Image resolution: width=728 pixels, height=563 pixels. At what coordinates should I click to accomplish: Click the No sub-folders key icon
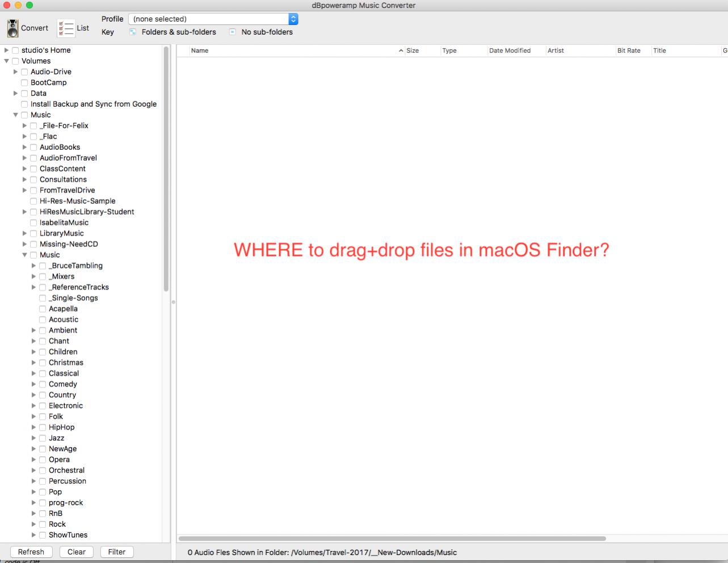pos(232,32)
